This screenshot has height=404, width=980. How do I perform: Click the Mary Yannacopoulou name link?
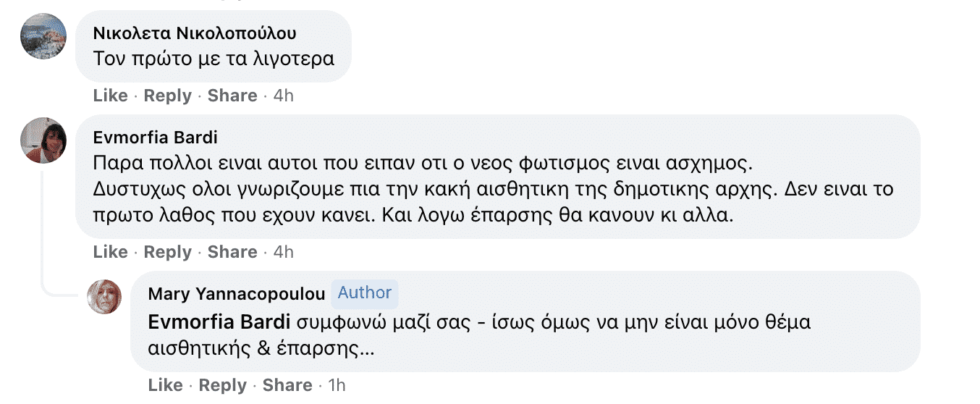pyautogui.click(x=236, y=293)
